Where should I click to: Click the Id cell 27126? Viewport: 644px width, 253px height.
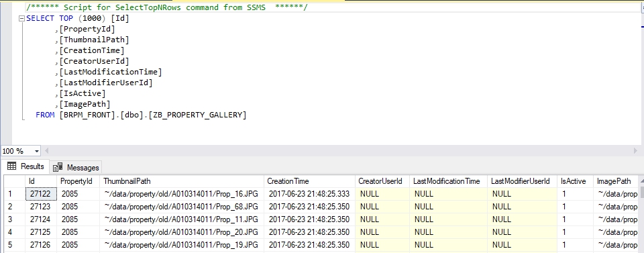click(x=41, y=245)
